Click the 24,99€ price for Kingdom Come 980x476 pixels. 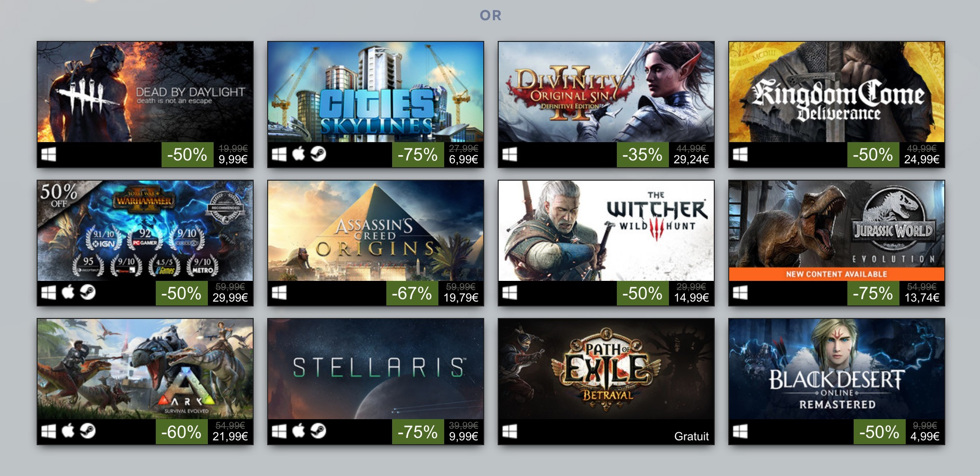pos(922,159)
